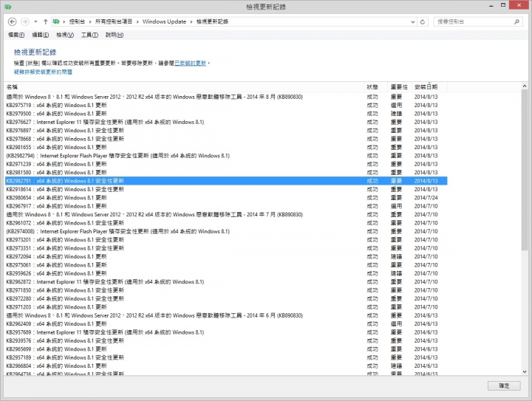Open the 已安裝的更新 link
532x401 pixels.
[x=190, y=63]
